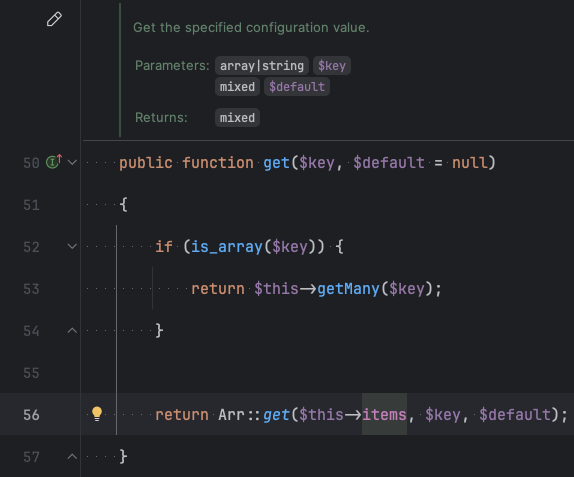Click the 'return' keyword on line 56

[x=182, y=415]
